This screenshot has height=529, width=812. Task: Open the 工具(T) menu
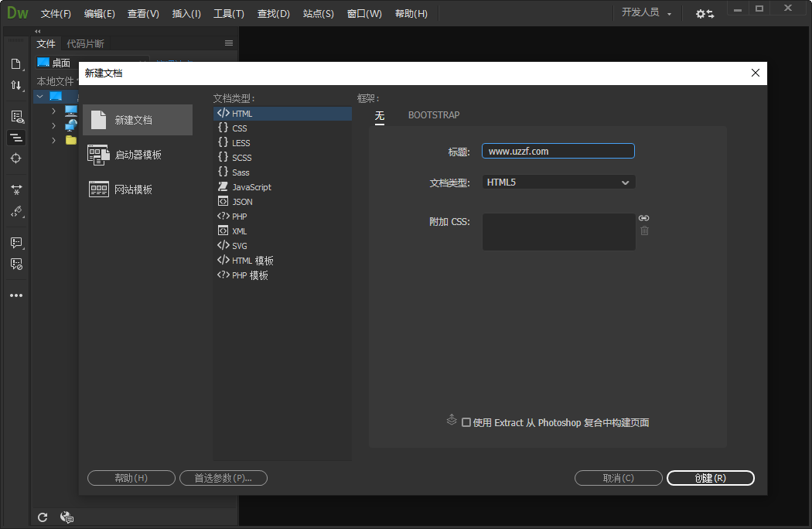228,14
